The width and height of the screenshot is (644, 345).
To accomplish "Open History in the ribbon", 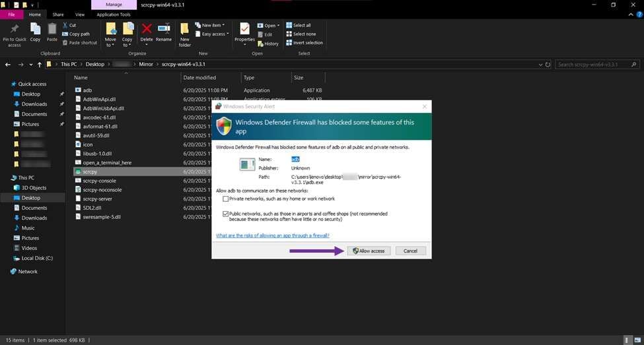I will click(x=268, y=44).
